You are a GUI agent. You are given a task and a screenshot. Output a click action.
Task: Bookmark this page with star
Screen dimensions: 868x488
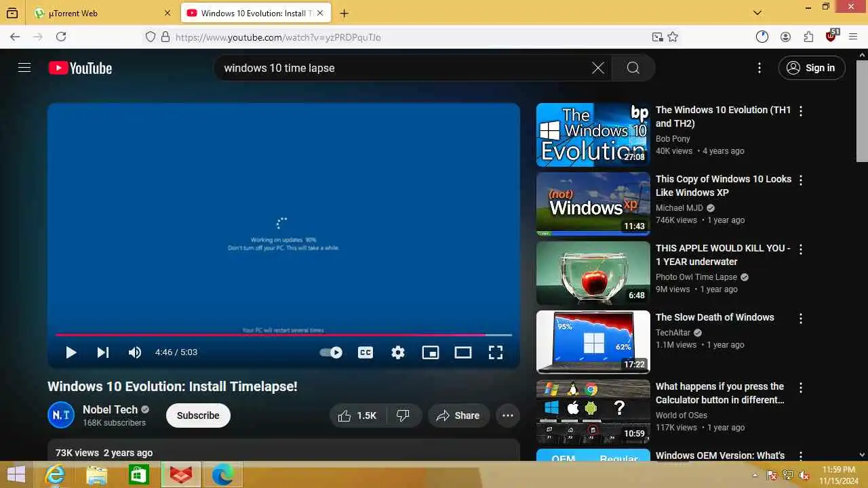(673, 37)
